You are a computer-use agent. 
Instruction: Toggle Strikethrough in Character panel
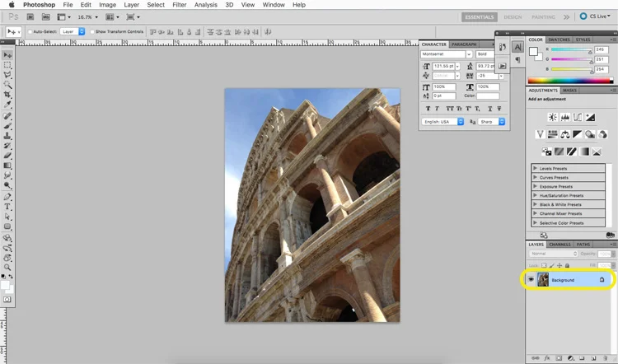point(499,109)
